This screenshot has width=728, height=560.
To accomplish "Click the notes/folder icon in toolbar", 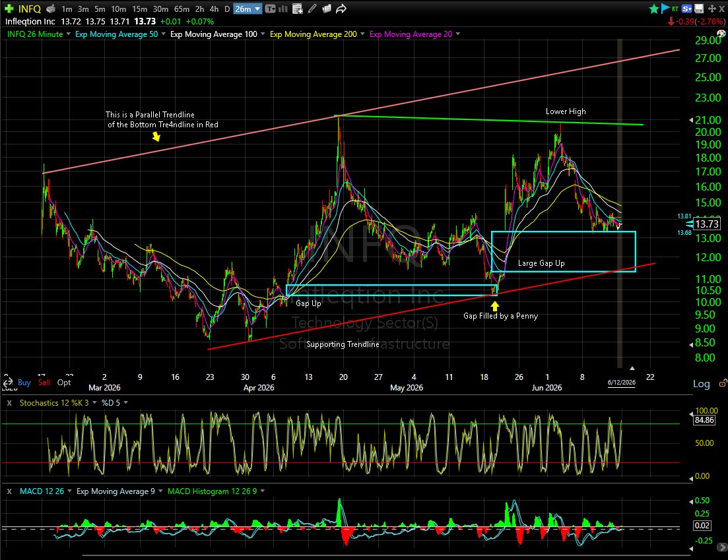I will pos(327,9).
